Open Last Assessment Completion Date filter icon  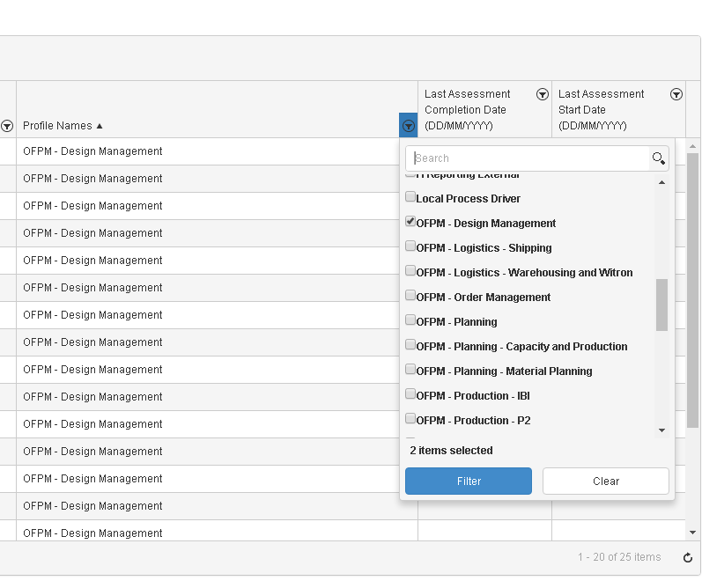point(543,94)
